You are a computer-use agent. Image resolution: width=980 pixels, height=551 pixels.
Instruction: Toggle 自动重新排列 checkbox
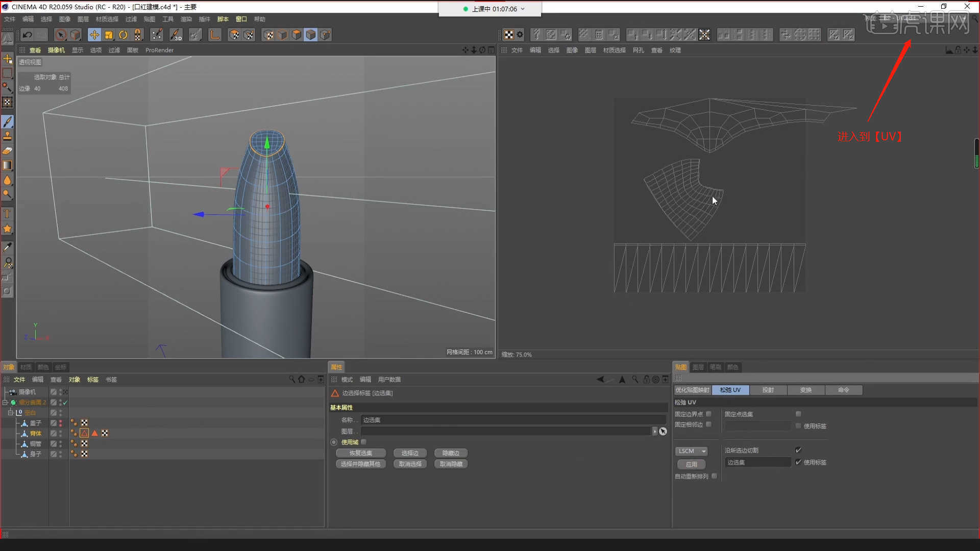[x=714, y=476]
